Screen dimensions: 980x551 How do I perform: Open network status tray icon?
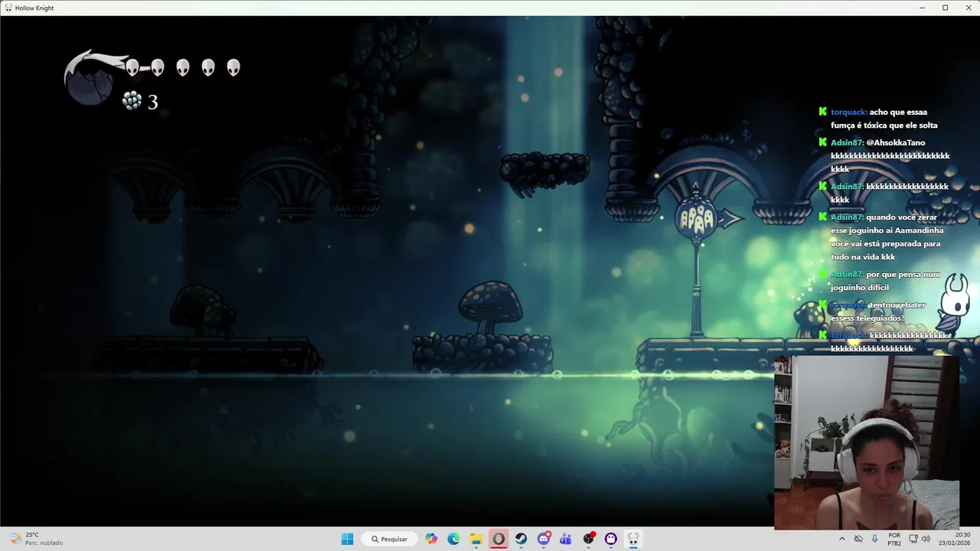tap(913, 539)
